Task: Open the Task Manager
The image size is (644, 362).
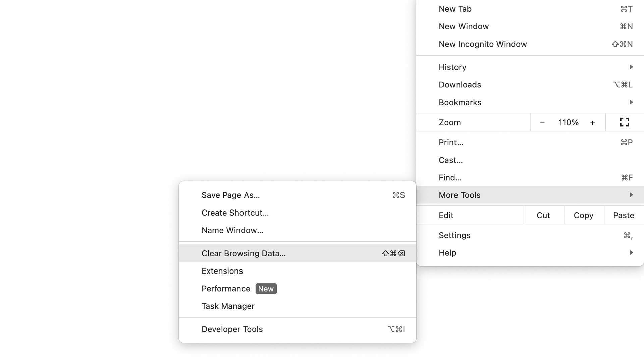Action: (x=228, y=306)
